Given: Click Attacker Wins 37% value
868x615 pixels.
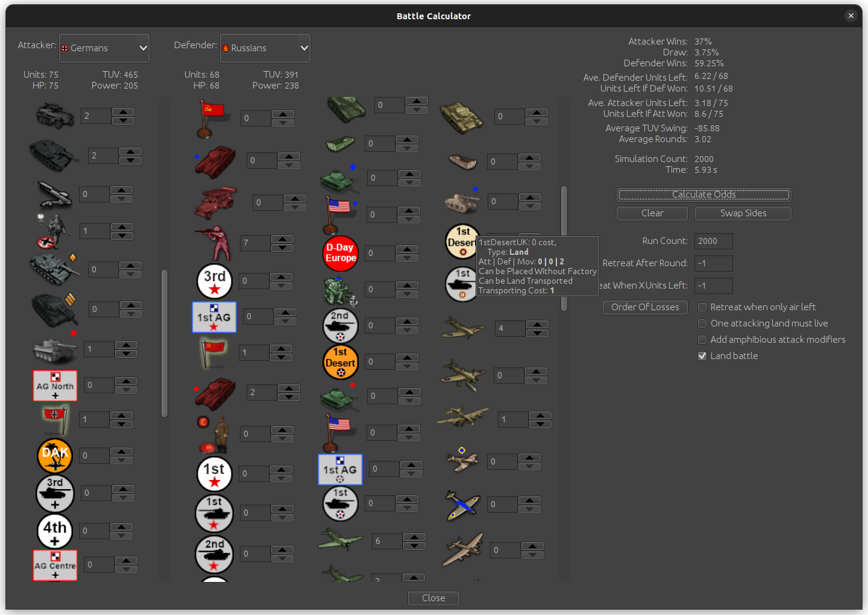Looking at the screenshot, I should pos(703,42).
